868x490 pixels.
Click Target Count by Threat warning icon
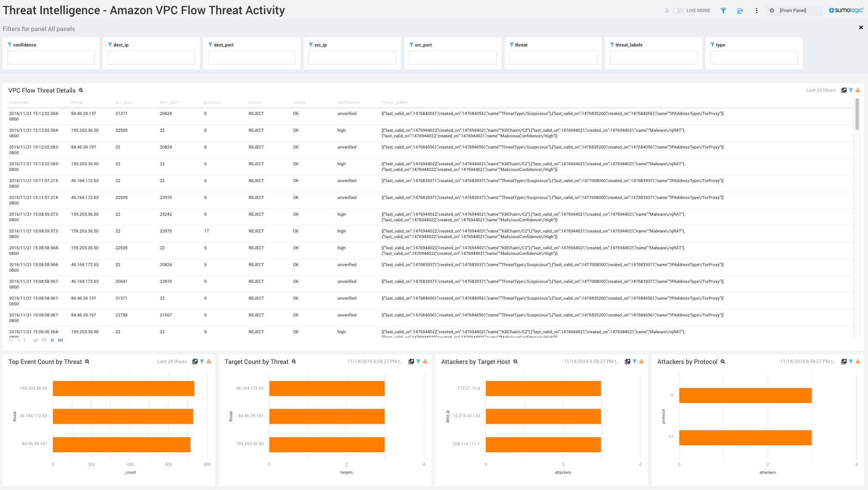click(x=425, y=362)
